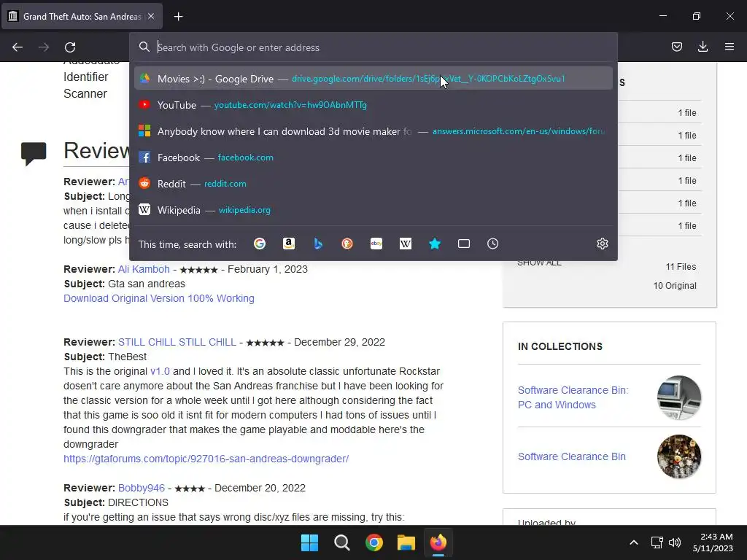This screenshot has height=560, width=747.
Task: Click the address bar search field
Action: (x=373, y=47)
